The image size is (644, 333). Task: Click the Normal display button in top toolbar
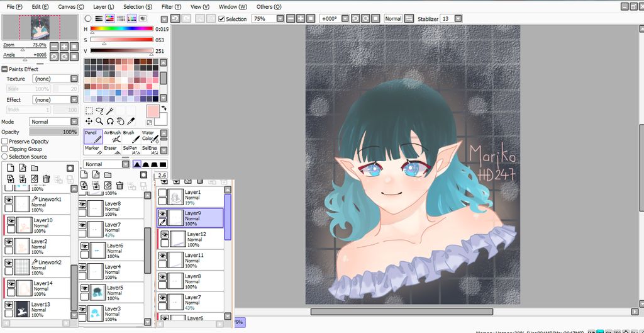[393, 18]
